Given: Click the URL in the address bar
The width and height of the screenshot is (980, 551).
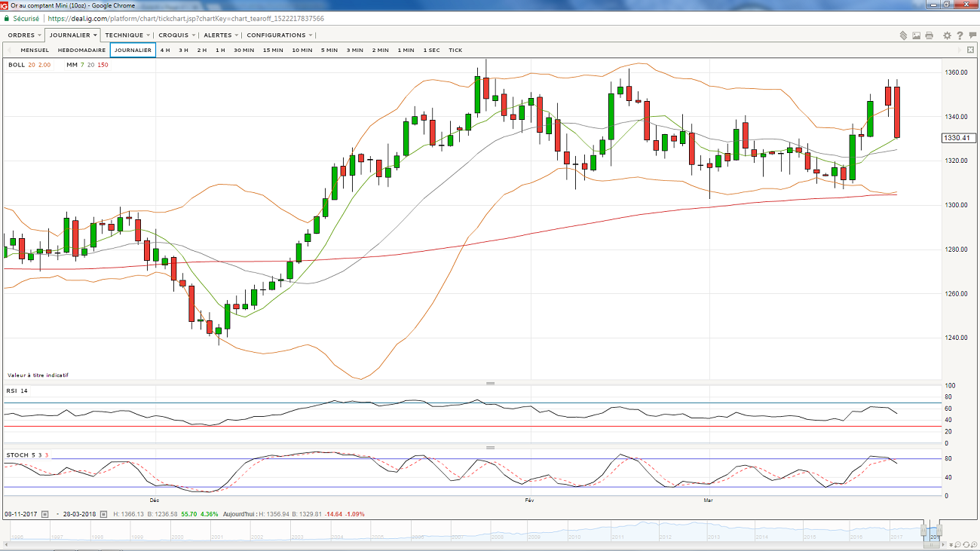Looking at the screenshot, I should pos(186,18).
